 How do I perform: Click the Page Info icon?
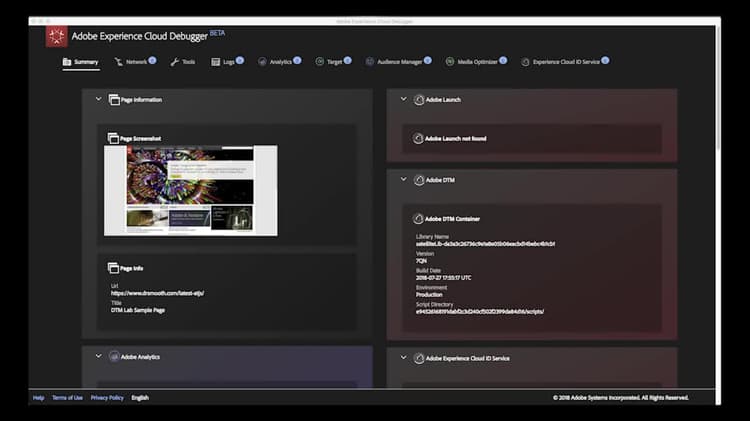[113, 268]
